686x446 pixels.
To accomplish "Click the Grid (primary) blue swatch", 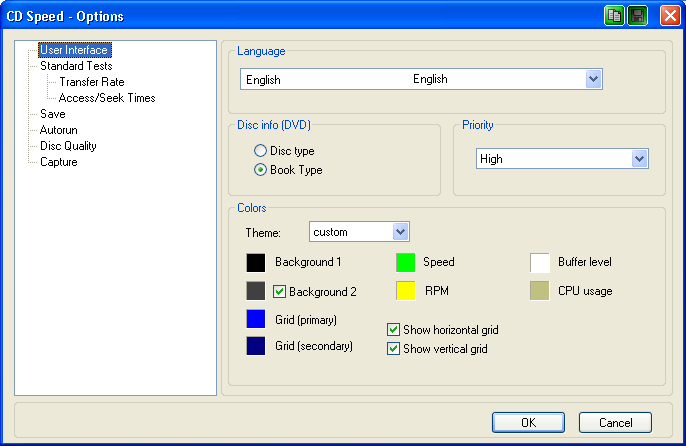I will (x=256, y=320).
